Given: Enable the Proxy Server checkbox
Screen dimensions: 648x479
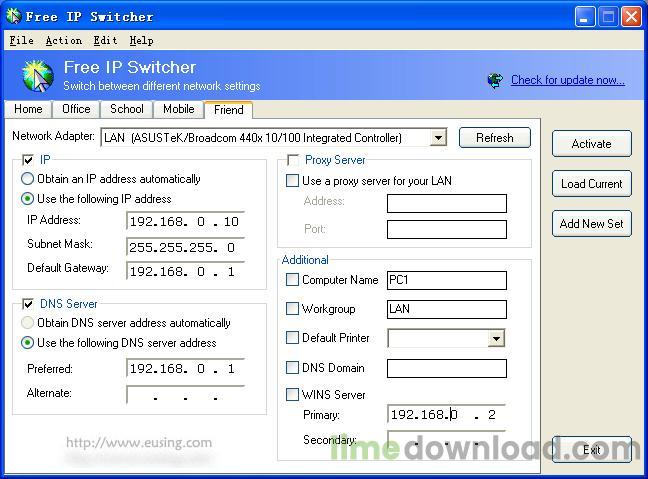Looking at the screenshot, I should pyautogui.click(x=293, y=160).
